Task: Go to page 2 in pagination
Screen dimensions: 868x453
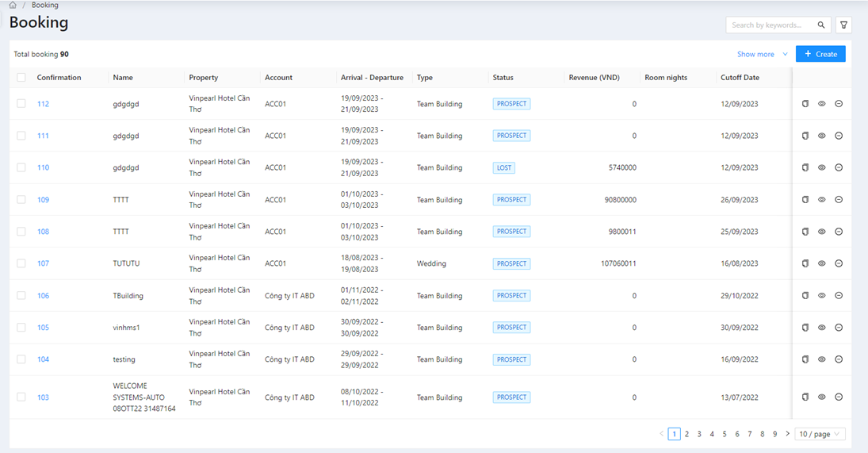Action: point(686,434)
